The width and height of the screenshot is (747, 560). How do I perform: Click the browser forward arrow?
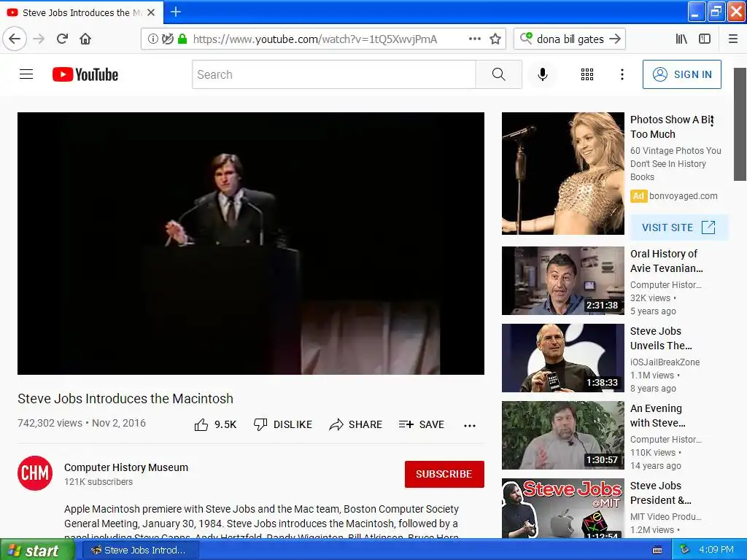click(x=39, y=39)
